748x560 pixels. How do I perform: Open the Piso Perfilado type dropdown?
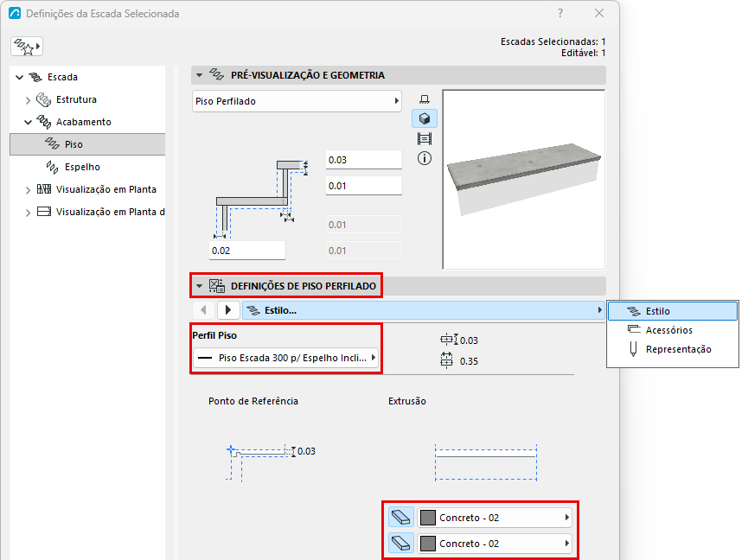point(297,101)
